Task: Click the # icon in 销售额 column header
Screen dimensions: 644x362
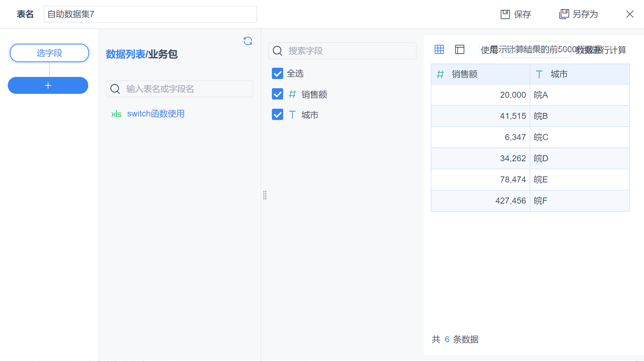Action: click(x=440, y=74)
